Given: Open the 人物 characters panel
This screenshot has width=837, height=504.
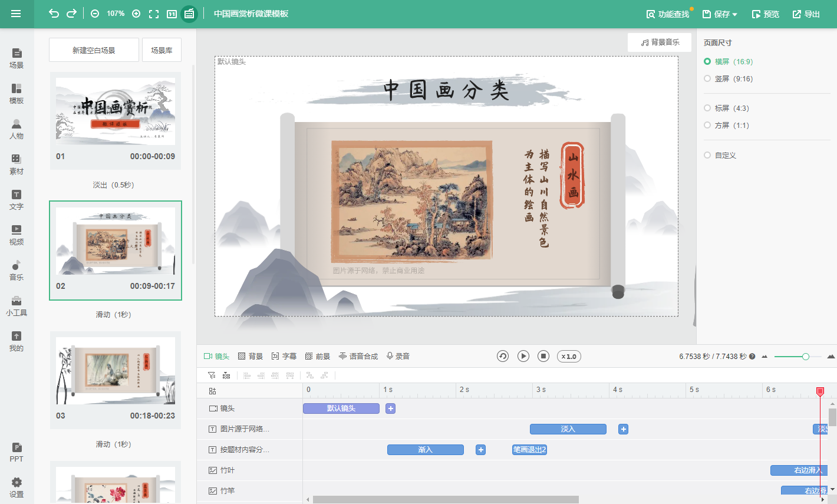Looking at the screenshot, I should click(x=17, y=129).
